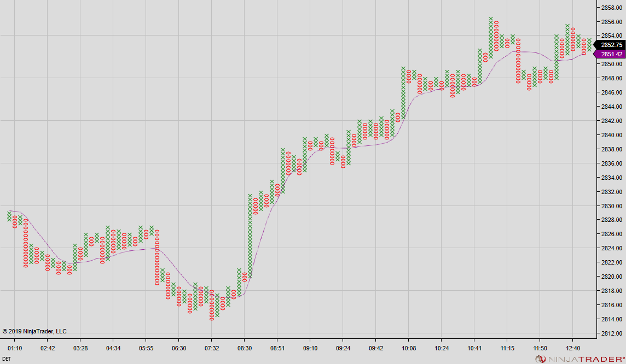Screen dimensions: 626x364
Task: Click the 10:24 time axis label
Action: [442, 349]
